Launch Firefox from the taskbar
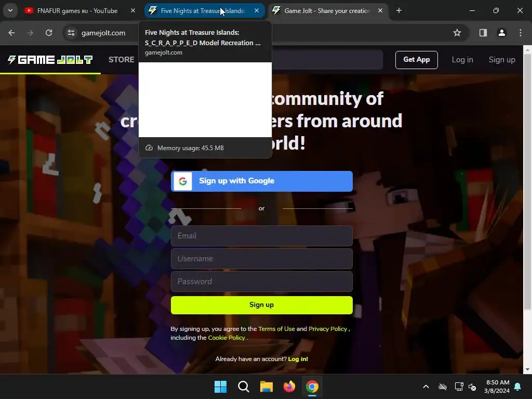The height and width of the screenshot is (399, 532). pyautogui.click(x=289, y=387)
